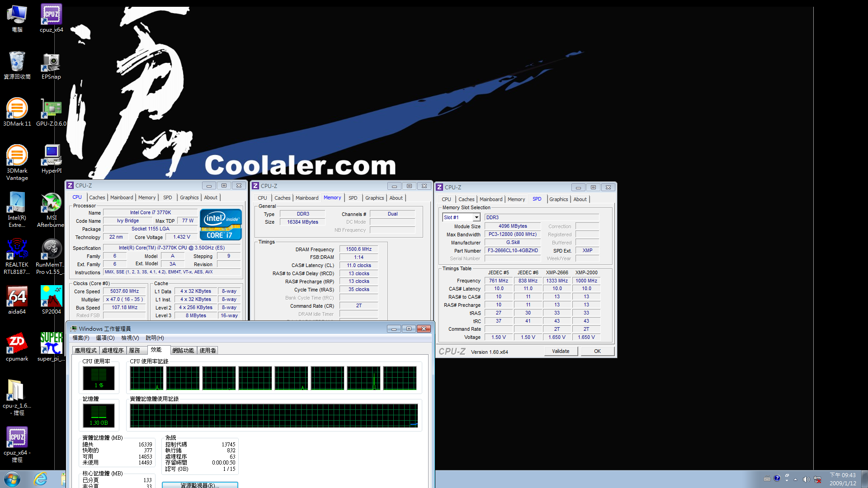Launch super_pi shortcut
The height and width of the screenshot is (488, 868).
[51, 347]
